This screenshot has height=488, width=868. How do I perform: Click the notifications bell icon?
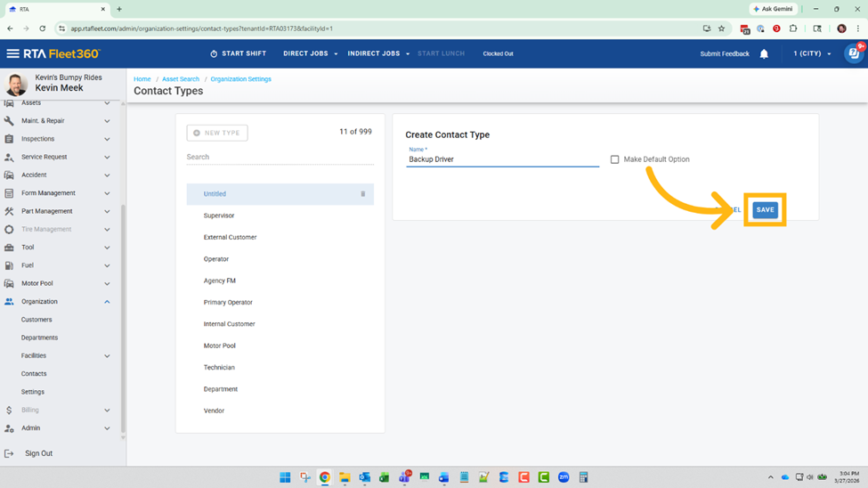(764, 54)
